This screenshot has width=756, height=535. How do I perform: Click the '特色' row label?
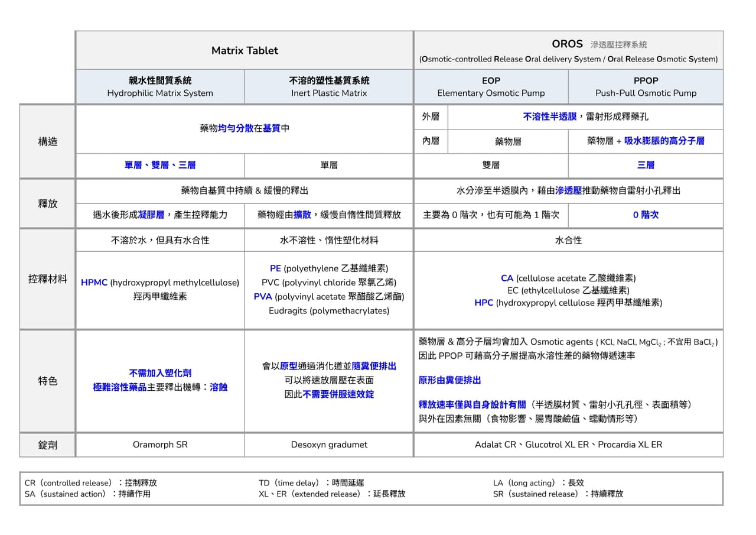(48, 381)
